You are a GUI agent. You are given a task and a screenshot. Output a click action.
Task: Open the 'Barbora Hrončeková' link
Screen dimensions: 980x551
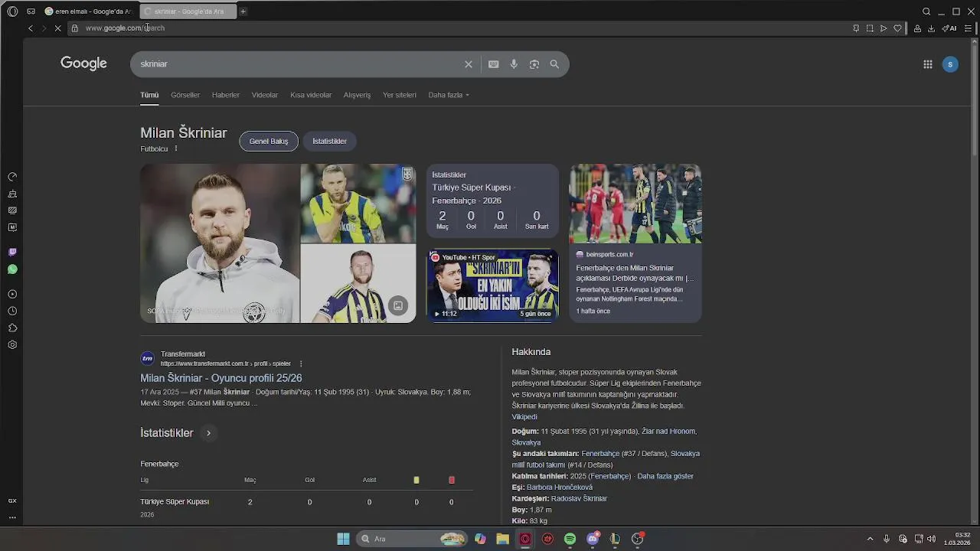(560, 487)
